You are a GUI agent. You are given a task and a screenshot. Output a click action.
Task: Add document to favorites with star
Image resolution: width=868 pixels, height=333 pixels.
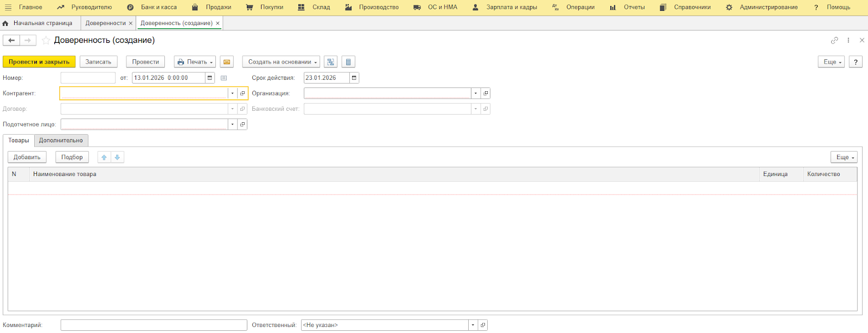tap(46, 40)
